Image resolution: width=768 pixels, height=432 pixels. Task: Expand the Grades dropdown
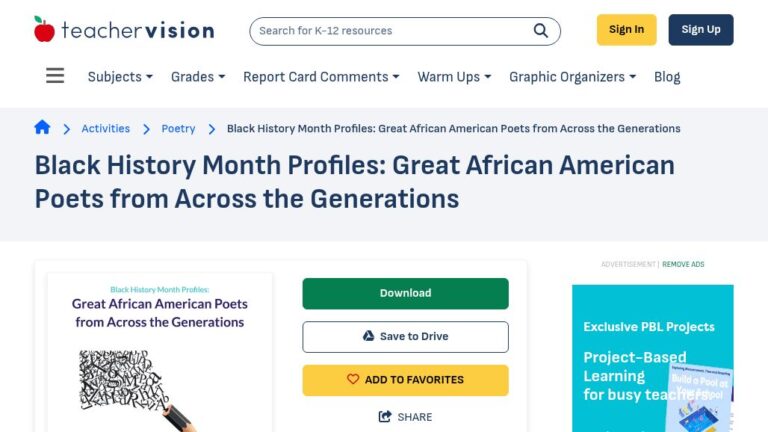point(198,77)
